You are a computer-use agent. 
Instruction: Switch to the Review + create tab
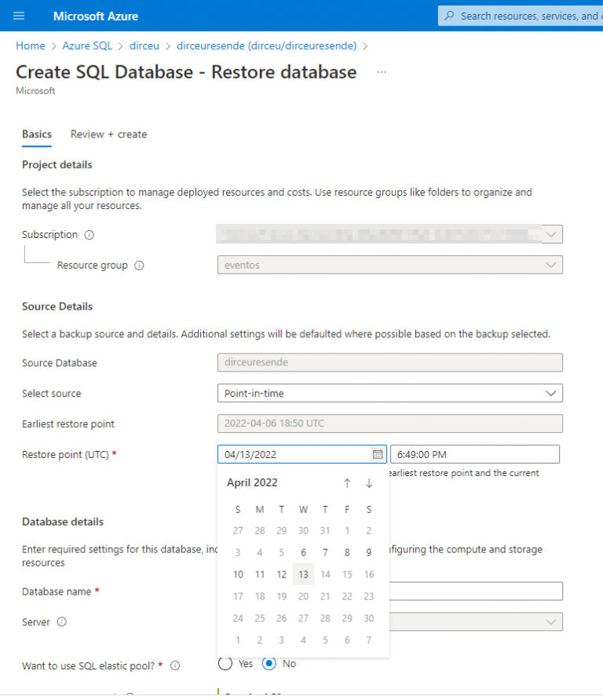tap(108, 134)
